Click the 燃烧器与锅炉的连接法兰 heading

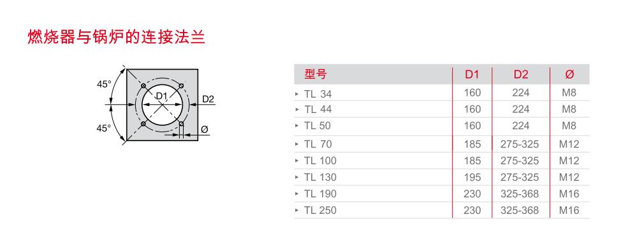116,37
